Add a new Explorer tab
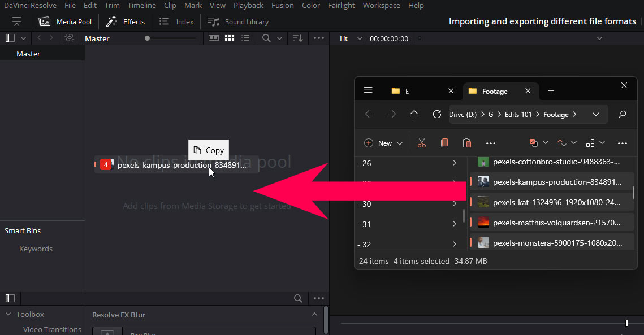 click(551, 91)
